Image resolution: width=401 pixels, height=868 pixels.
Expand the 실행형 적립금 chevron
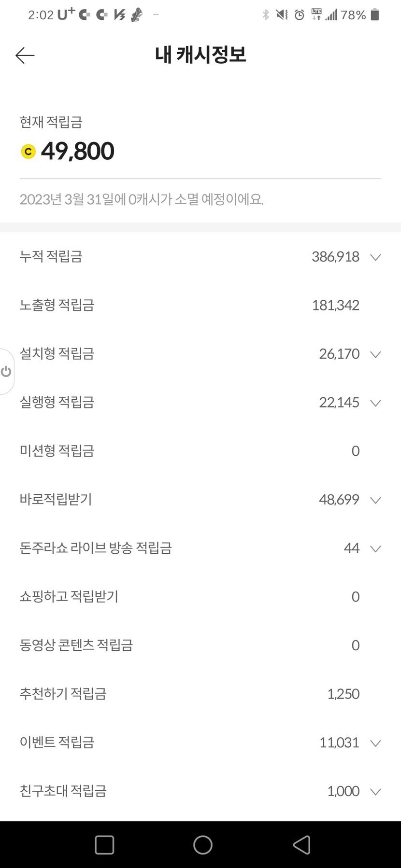(x=375, y=403)
